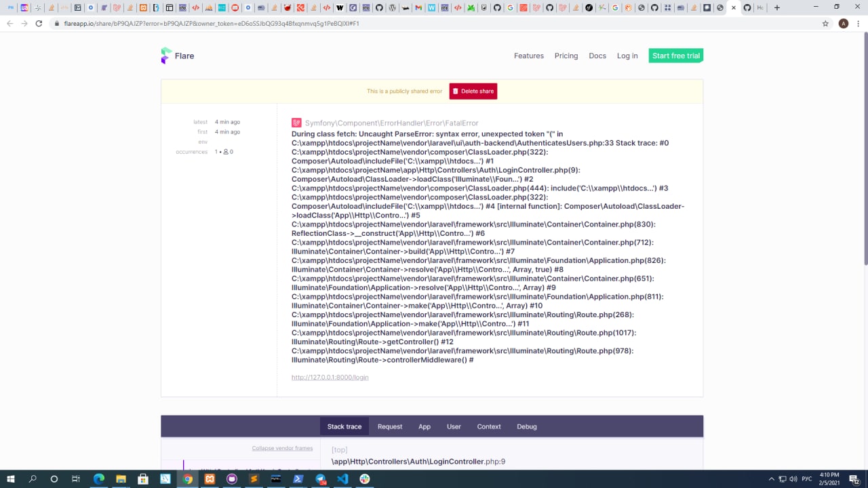Switch to the Debug tab
Screen dimensions: 868x488
[x=527, y=426]
